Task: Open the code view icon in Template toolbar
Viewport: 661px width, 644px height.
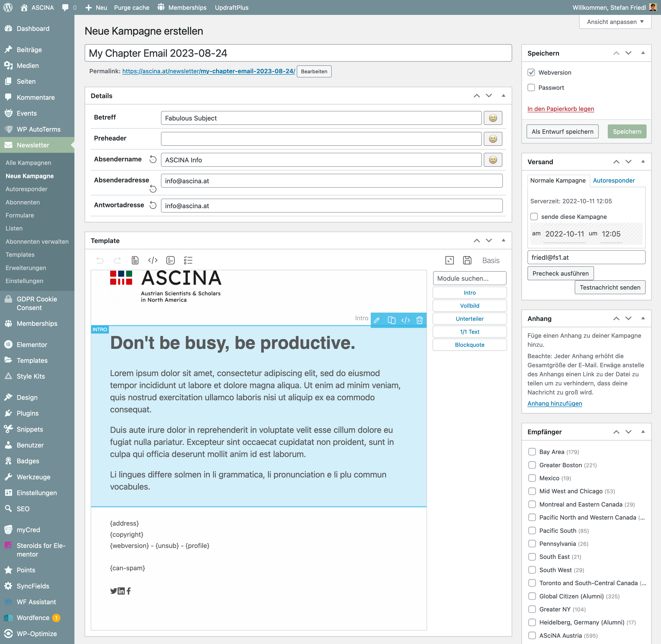Action: point(153,260)
